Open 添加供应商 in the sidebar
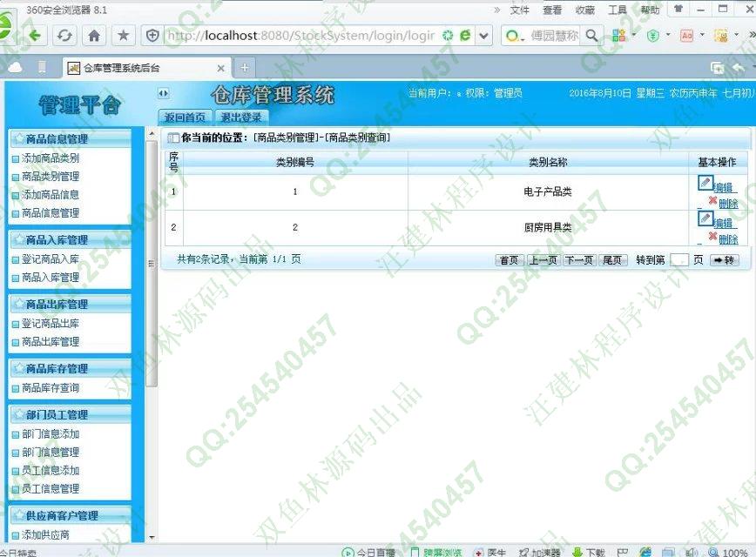The height and width of the screenshot is (557, 756). pos(45,535)
